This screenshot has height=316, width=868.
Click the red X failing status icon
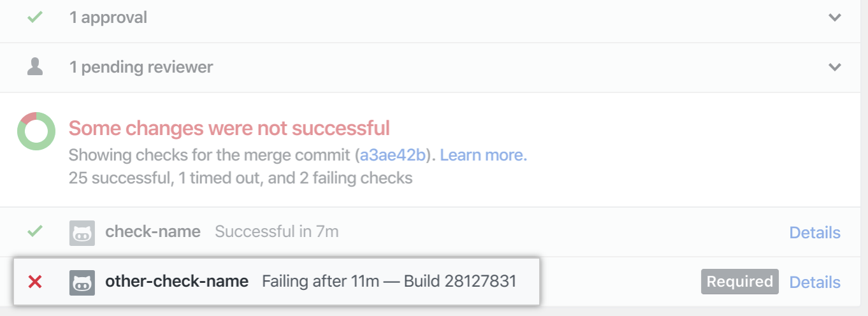click(x=35, y=281)
